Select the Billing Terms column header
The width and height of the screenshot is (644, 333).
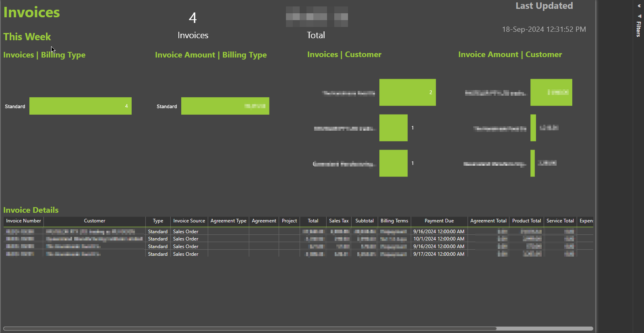tap(394, 221)
